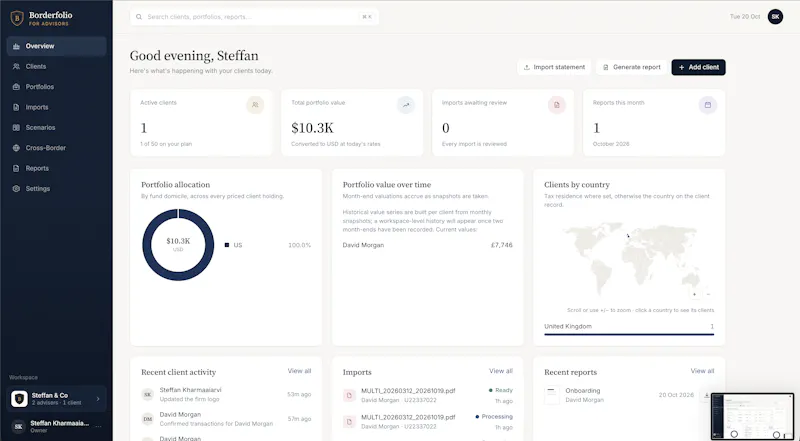Open the Cross-Border section
Screen dimensions: 800x441
[x=56, y=148]
